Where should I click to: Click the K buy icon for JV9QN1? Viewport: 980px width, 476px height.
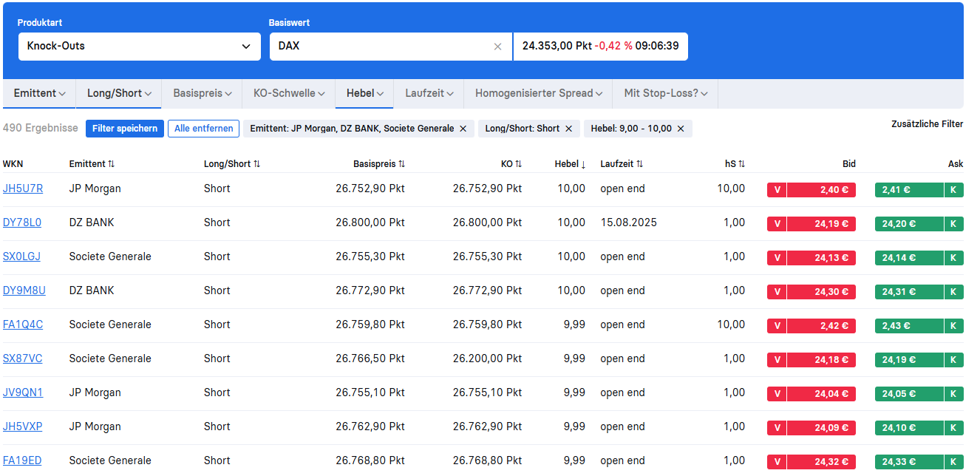click(953, 393)
